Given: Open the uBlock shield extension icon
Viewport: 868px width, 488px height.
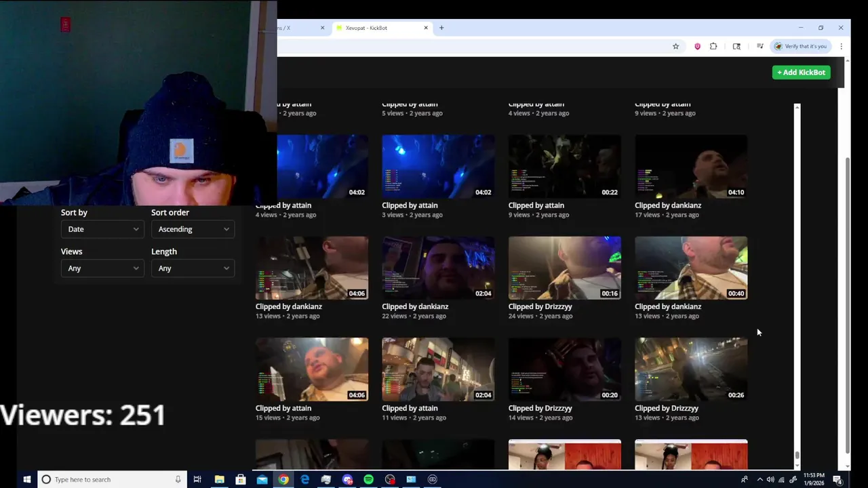Looking at the screenshot, I should [x=697, y=46].
